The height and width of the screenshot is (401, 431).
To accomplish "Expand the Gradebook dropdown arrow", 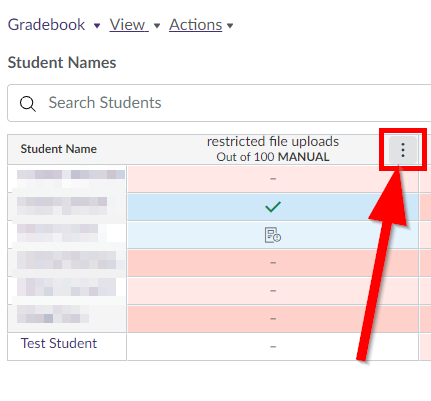I will [97, 26].
